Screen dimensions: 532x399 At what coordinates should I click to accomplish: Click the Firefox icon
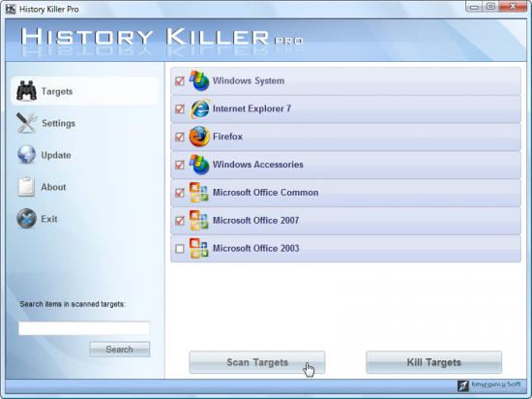[199, 137]
